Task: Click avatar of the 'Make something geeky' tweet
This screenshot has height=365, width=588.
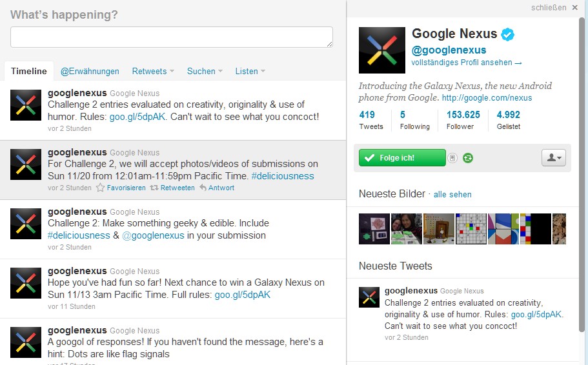Action: [26, 224]
